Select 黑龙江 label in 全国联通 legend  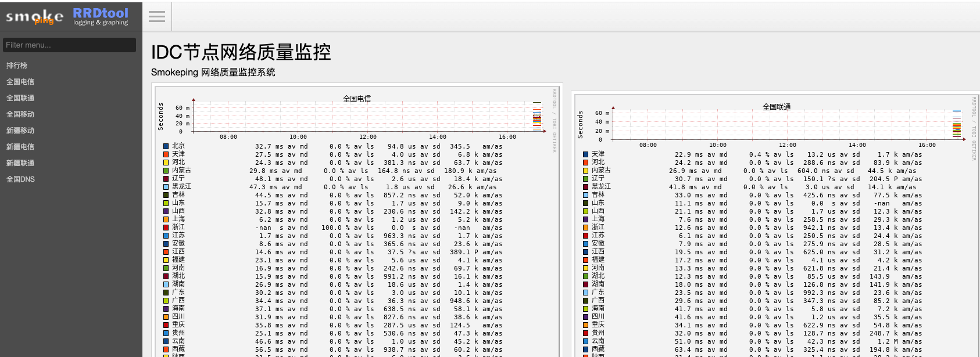pyautogui.click(x=601, y=187)
